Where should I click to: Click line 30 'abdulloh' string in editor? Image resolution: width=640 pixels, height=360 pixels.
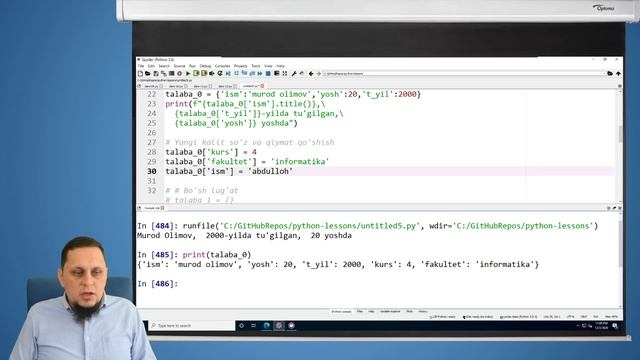(x=270, y=171)
